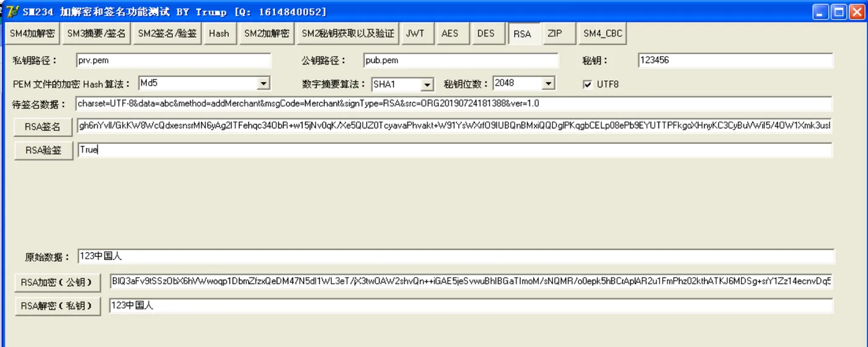The height and width of the screenshot is (347, 868).
Task: Edit the private key path prv.pem field
Action: click(174, 60)
